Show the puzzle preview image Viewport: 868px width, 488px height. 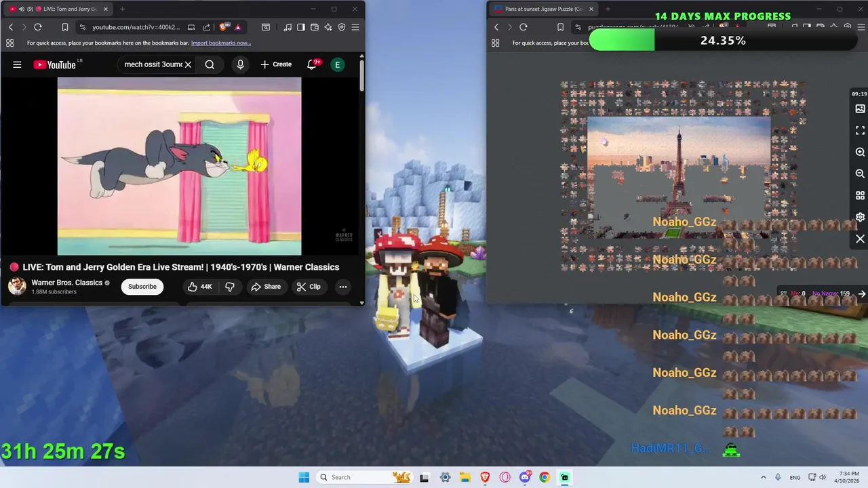[x=860, y=108]
